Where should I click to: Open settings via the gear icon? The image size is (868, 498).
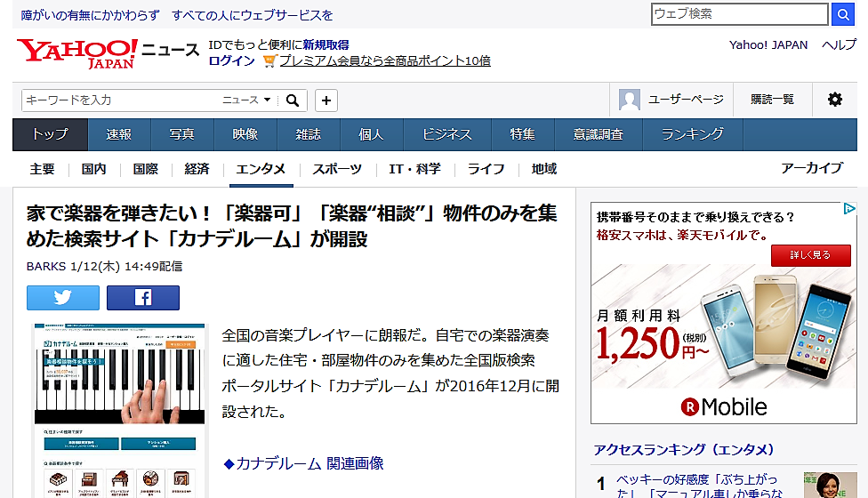[834, 100]
